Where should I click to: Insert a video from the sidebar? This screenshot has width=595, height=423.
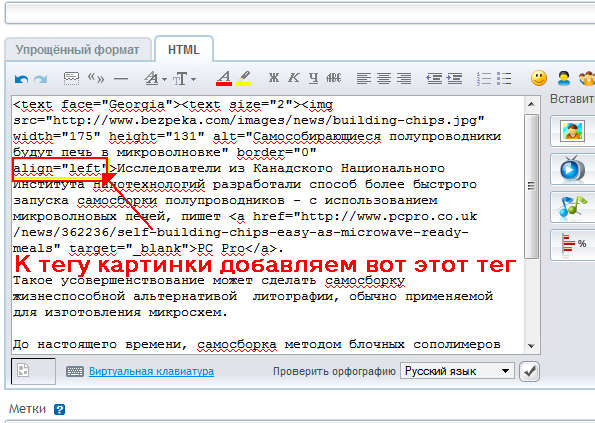[573, 169]
